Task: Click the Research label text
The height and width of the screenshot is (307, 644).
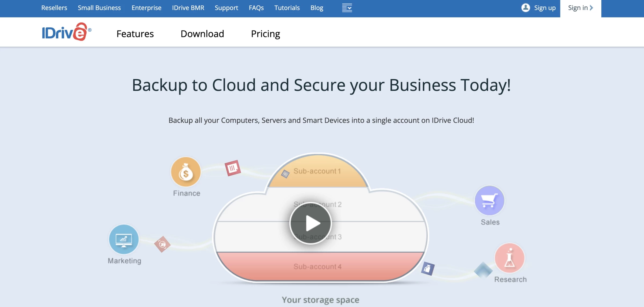Action: tap(510, 279)
